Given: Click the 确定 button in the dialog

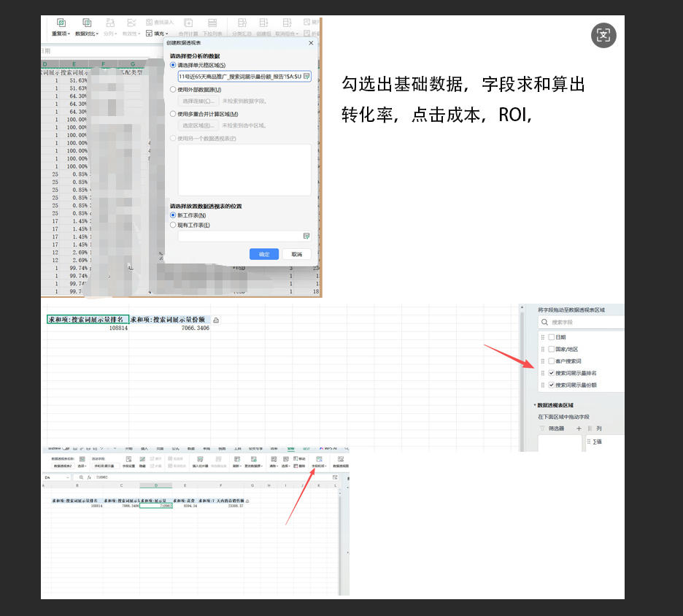Looking at the screenshot, I should click(x=263, y=254).
